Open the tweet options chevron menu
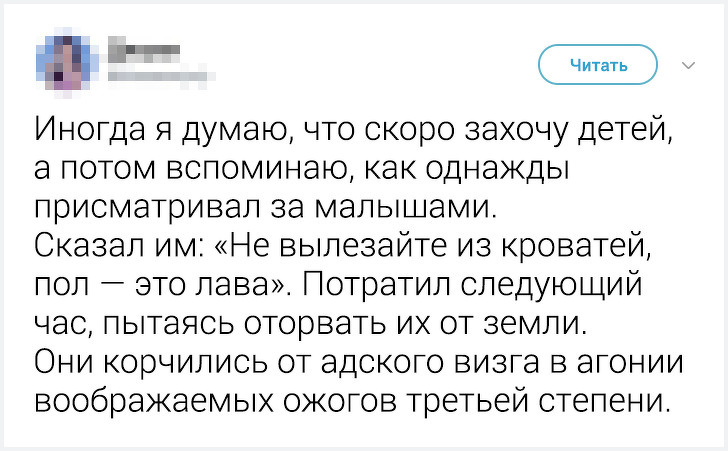 (x=688, y=66)
